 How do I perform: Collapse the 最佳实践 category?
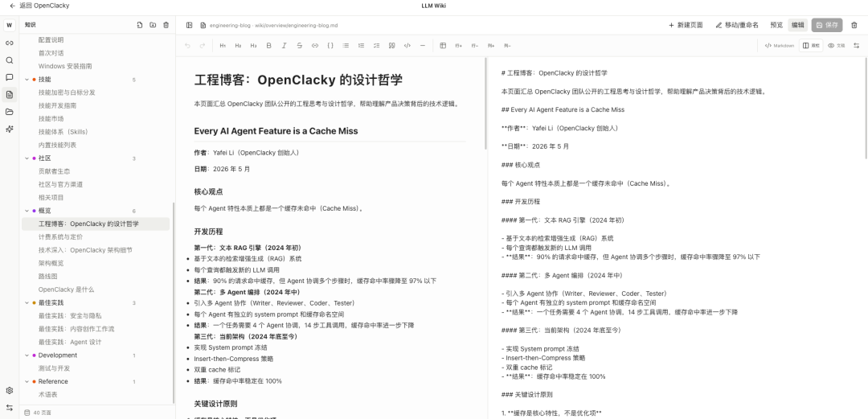(27, 302)
